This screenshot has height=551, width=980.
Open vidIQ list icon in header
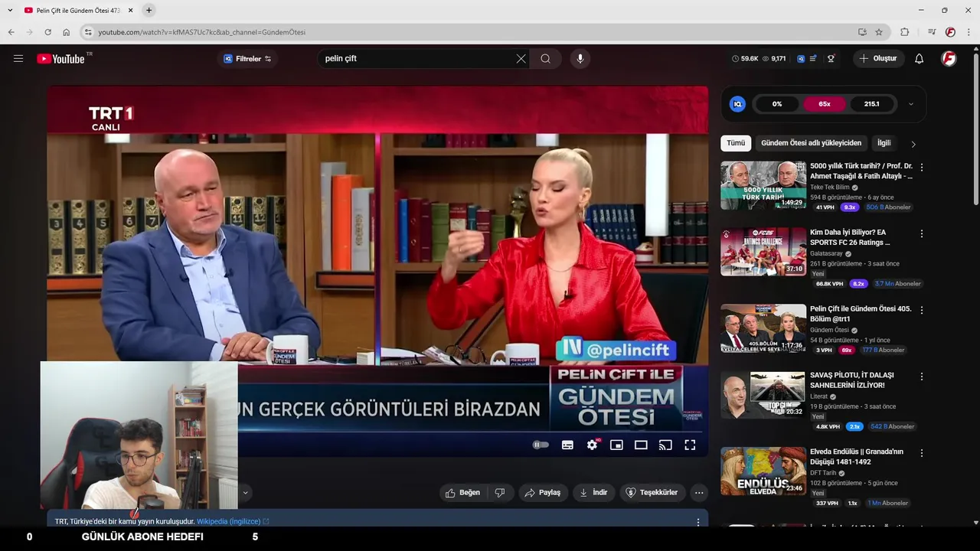[813, 59]
